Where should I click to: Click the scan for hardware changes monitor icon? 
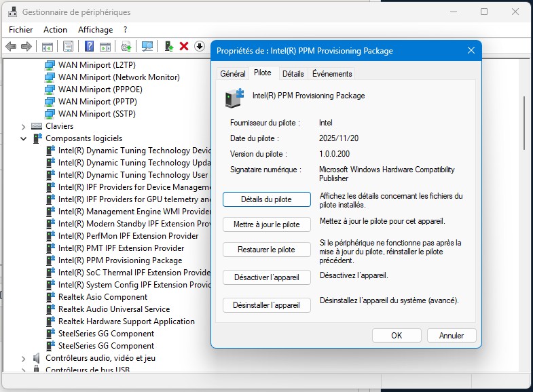pos(147,46)
